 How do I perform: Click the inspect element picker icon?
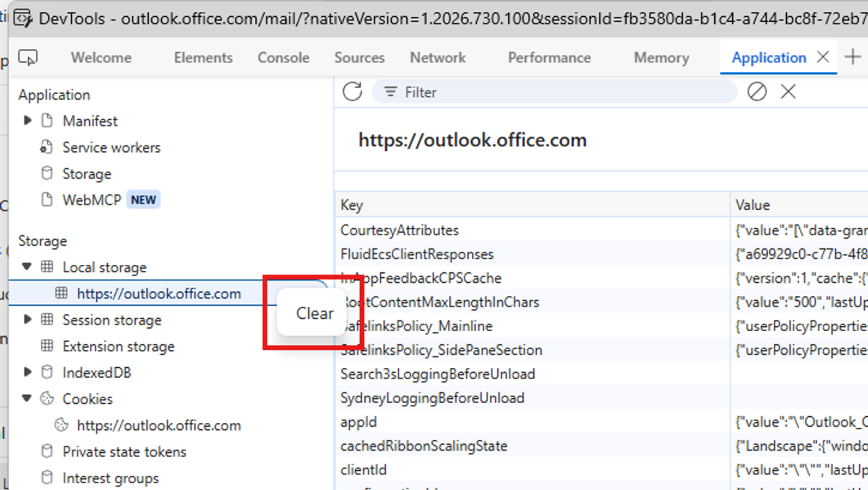pos(28,58)
